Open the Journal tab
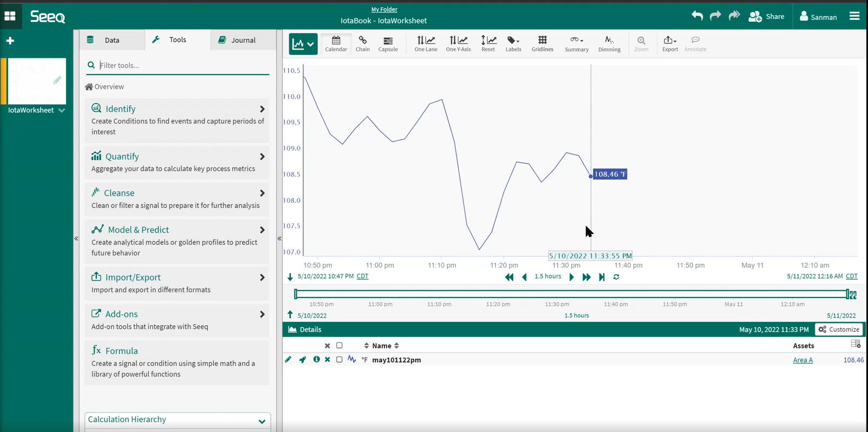868x432 pixels. click(x=243, y=40)
